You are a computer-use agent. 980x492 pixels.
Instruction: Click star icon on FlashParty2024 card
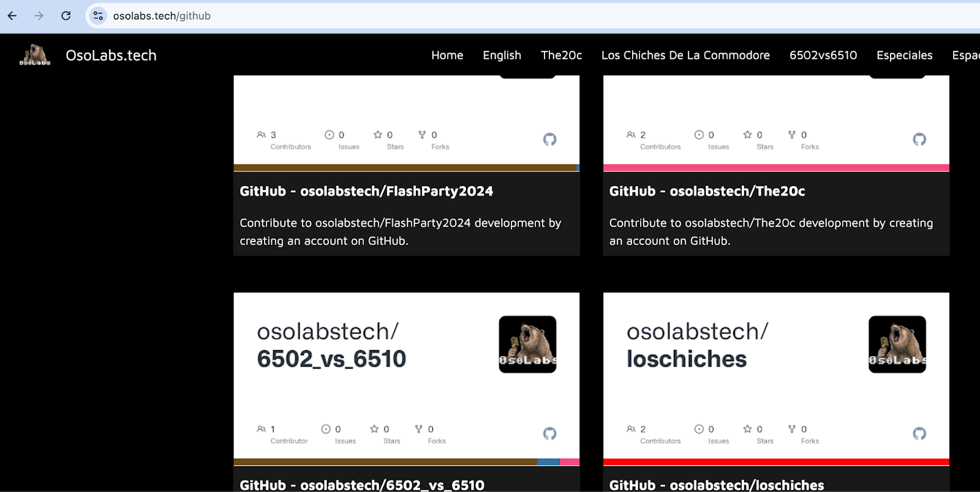coord(378,135)
